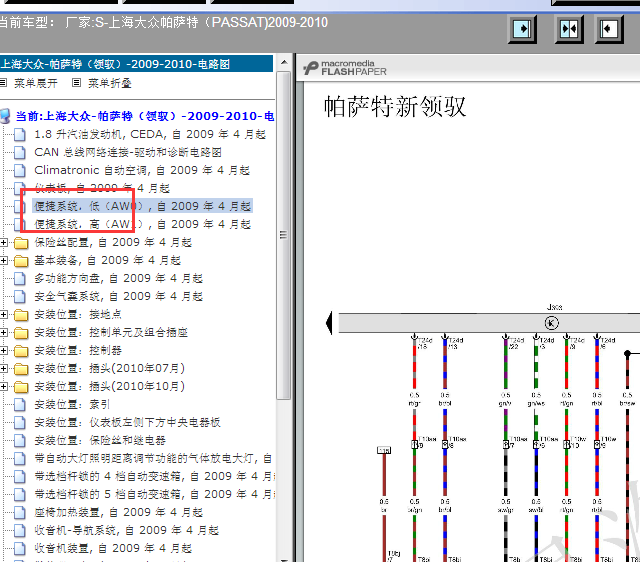Click the black left arrow beside the diagram

[x=329, y=323]
